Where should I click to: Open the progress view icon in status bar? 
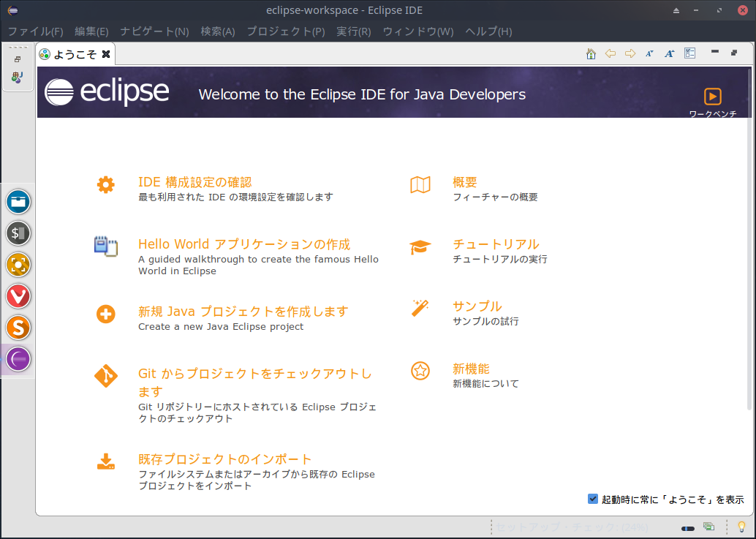[708, 527]
